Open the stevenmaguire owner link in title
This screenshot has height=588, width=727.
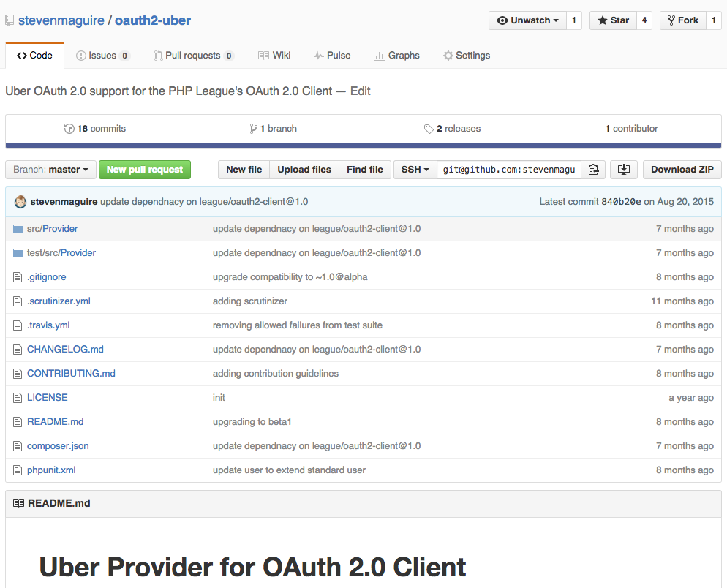click(61, 20)
